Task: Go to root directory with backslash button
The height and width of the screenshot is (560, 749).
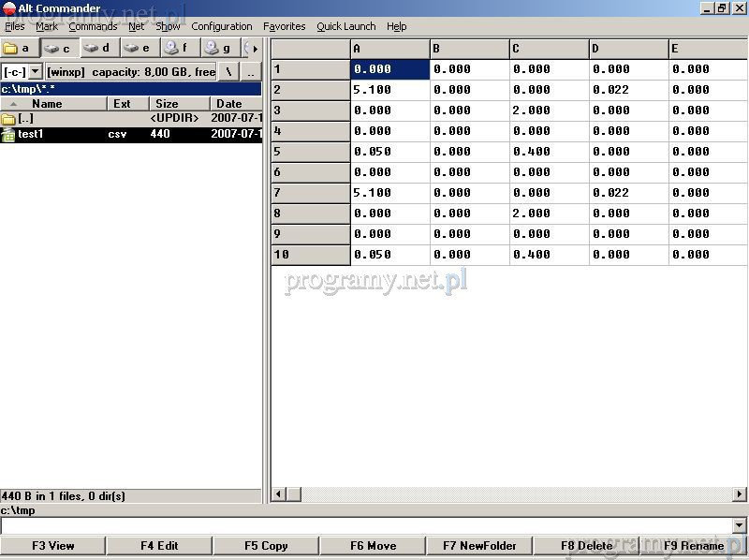Action: coord(228,71)
